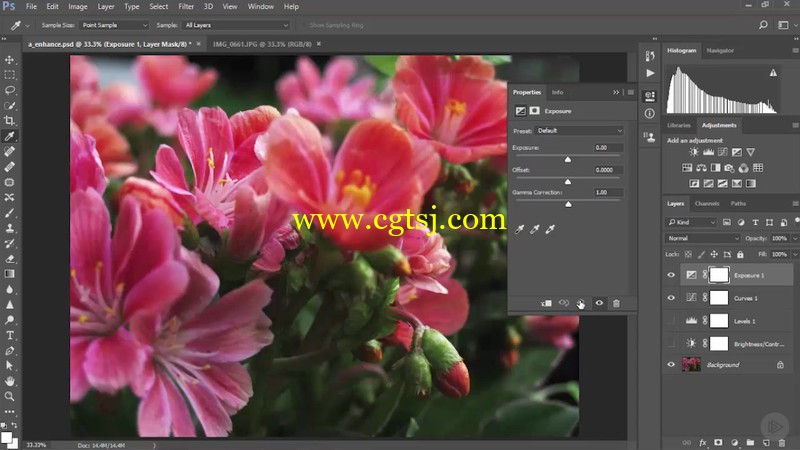Image resolution: width=800 pixels, height=450 pixels.
Task: Create new fill or adjustment layer icon
Action: (734, 442)
